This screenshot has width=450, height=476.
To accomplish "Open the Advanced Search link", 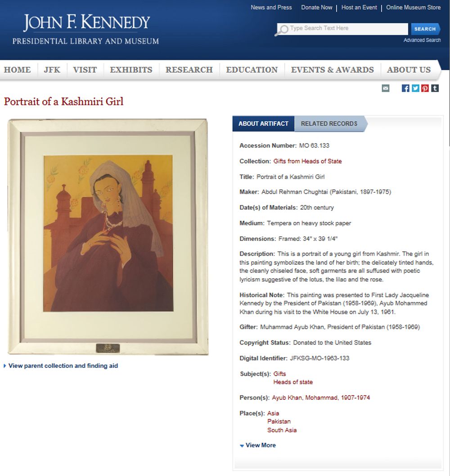I will pyautogui.click(x=422, y=40).
